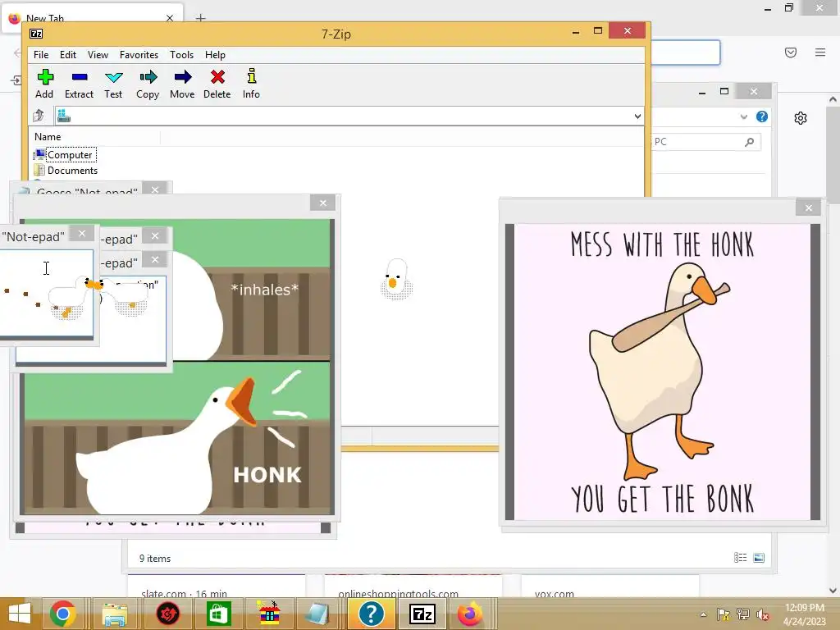
Task: Close the front Not-epad goose window
Action: pos(82,234)
